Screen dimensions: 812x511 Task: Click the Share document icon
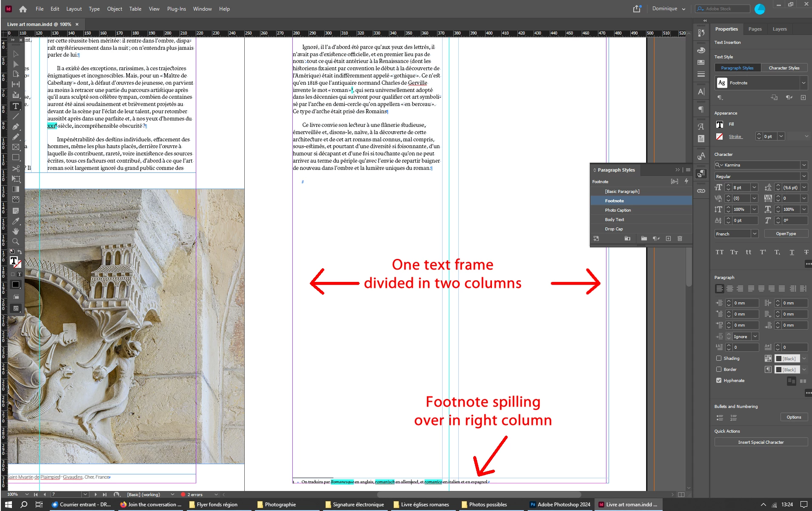click(637, 9)
